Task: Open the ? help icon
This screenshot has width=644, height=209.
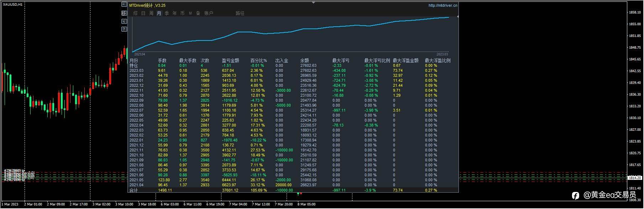Action: point(124,29)
